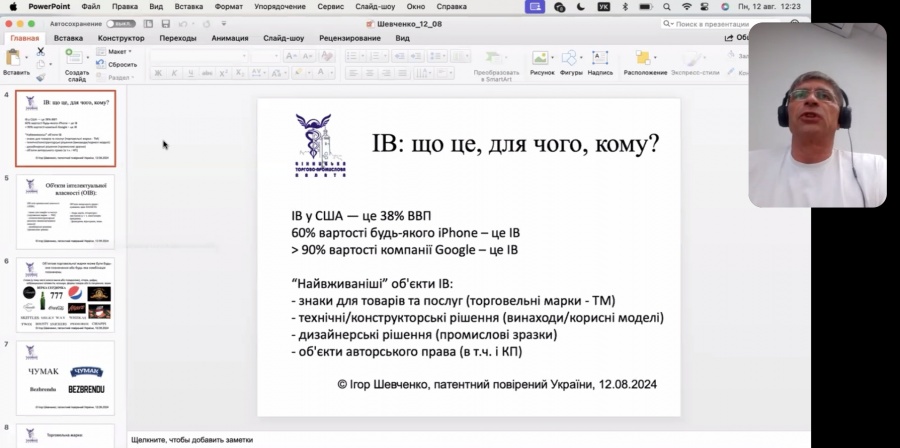Pick the text highlight color marker
The height and width of the screenshot is (448, 900).
[298, 73]
